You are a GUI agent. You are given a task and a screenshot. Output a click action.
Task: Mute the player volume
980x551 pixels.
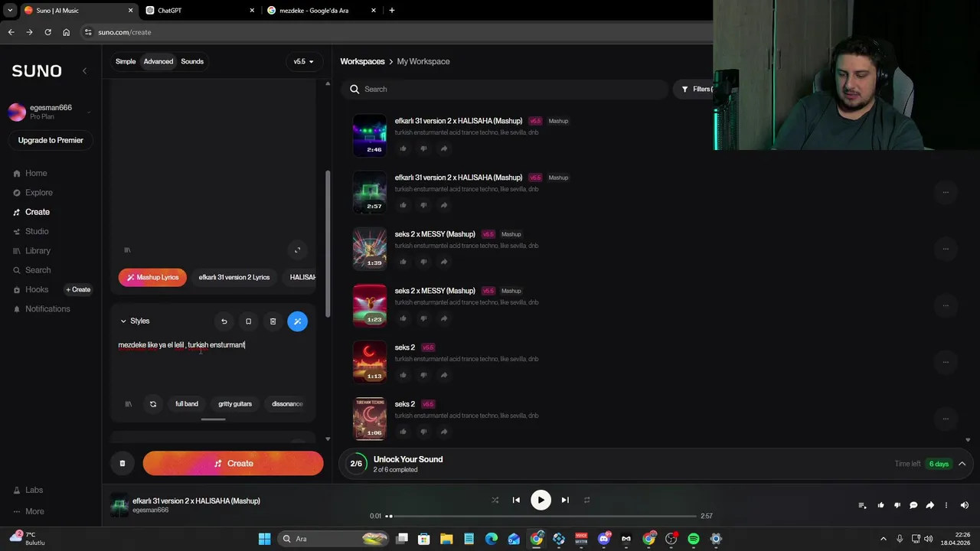point(964,505)
